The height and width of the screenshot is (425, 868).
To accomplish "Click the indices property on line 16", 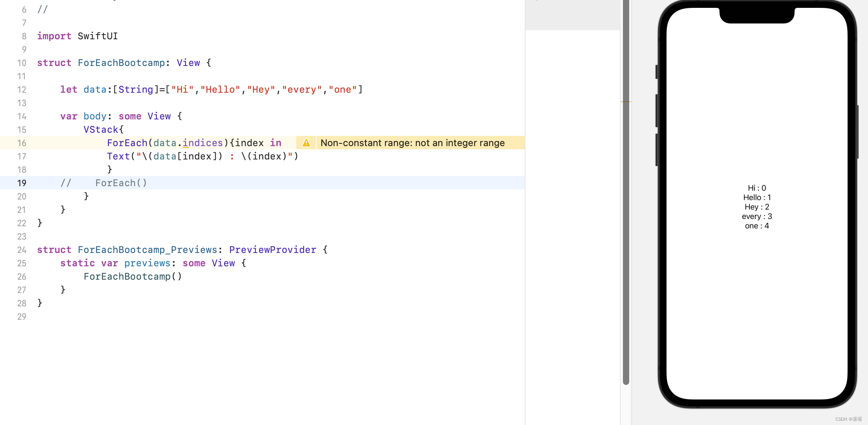I will (x=203, y=143).
